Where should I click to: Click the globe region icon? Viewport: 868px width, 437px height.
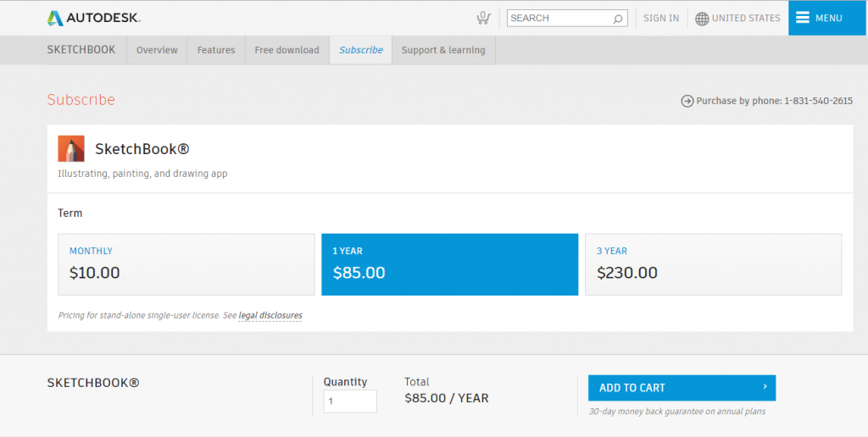point(702,19)
